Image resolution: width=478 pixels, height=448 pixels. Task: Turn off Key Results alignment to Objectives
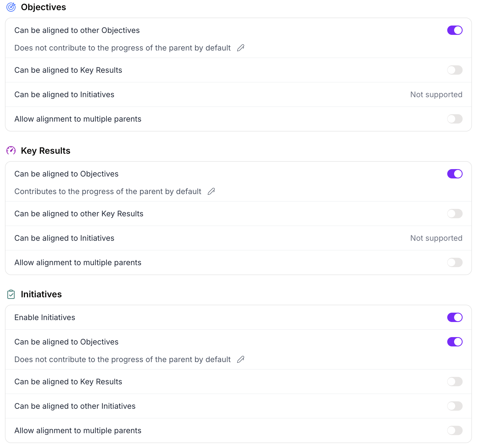(455, 174)
